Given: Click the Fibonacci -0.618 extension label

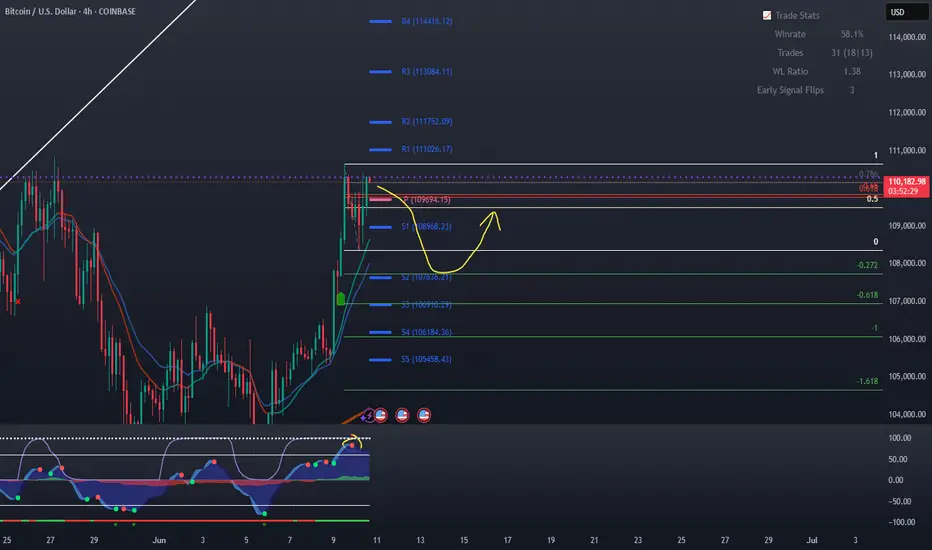Looking at the screenshot, I should 867,295.
